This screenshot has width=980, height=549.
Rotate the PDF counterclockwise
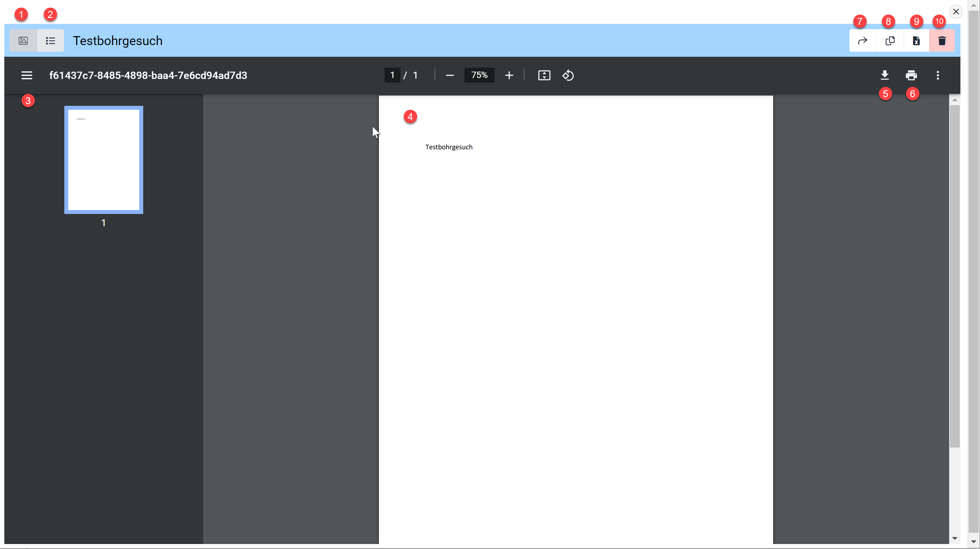point(568,75)
